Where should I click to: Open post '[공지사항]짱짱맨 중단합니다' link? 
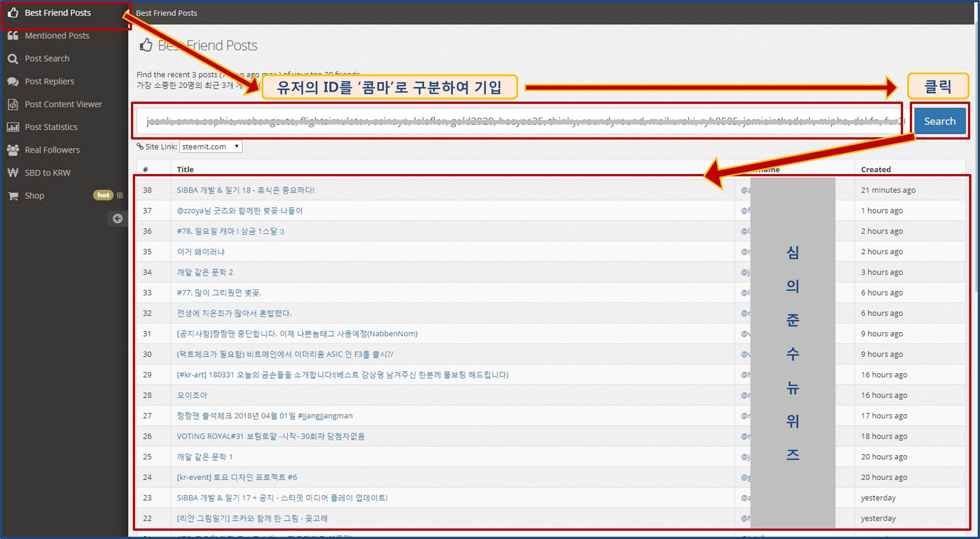pos(297,333)
